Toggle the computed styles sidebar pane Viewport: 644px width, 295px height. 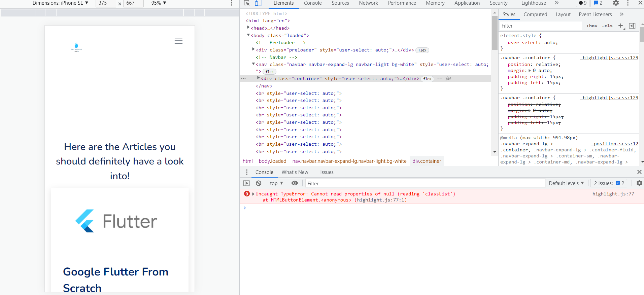tap(632, 26)
